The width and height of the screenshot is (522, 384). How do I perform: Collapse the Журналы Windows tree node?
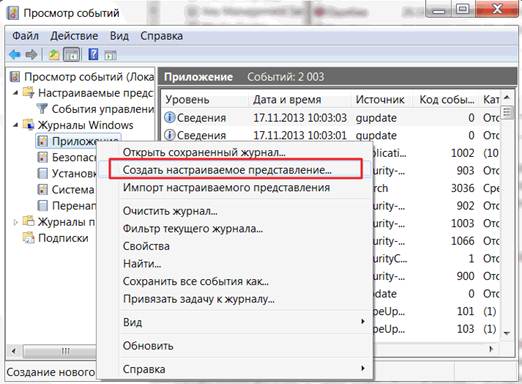pos(15,125)
